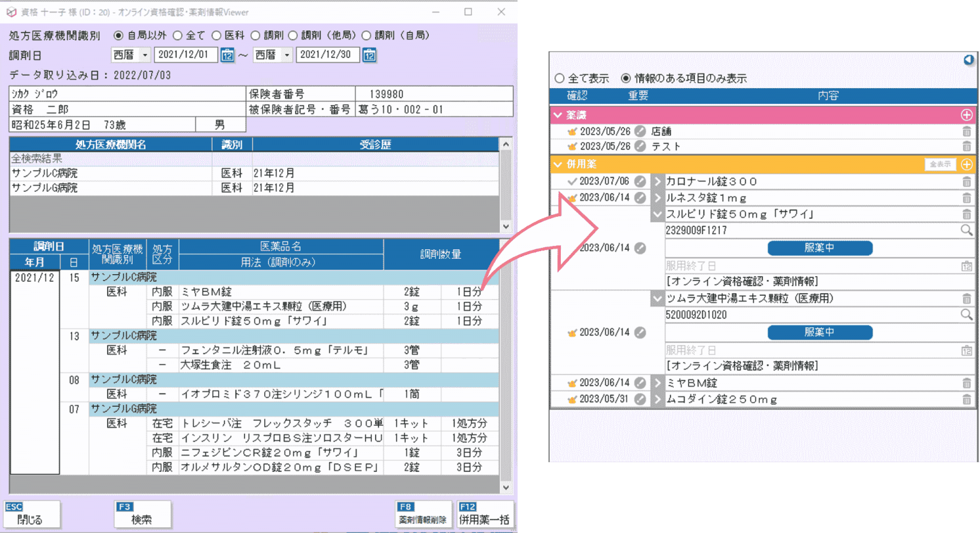The width and height of the screenshot is (980, 533).
Task: Add a new entry to the 薬識 section
Action: pyautogui.click(x=967, y=116)
